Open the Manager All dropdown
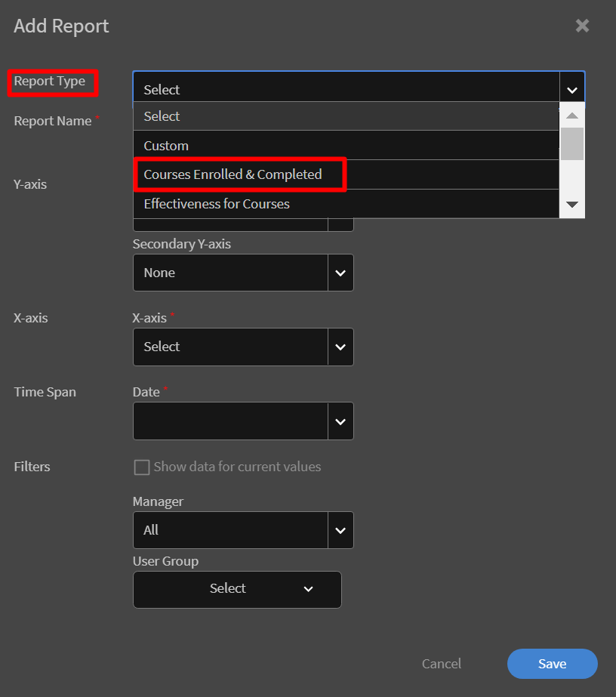Screen dimensions: 616x697 point(230,530)
